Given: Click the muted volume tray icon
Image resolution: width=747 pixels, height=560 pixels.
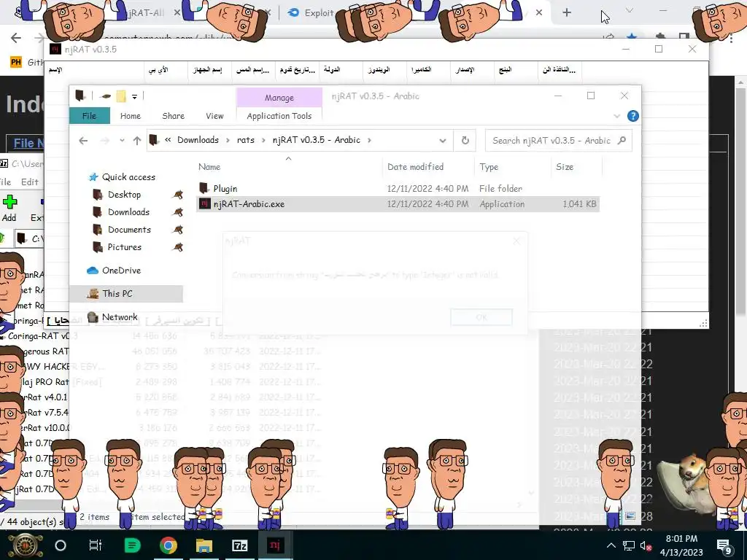Looking at the screenshot, I should [x=646, y=545].
